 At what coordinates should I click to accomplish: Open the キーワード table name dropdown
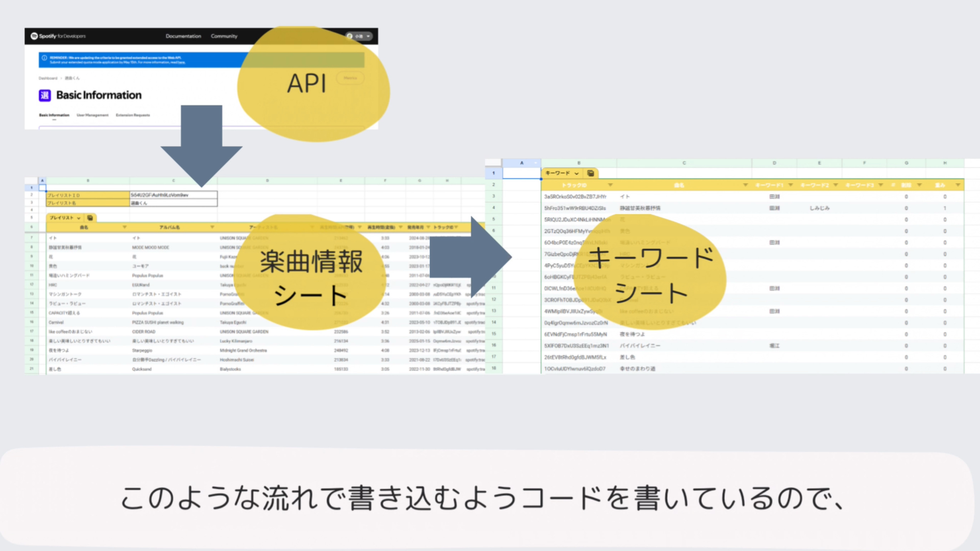click(576, 173)
